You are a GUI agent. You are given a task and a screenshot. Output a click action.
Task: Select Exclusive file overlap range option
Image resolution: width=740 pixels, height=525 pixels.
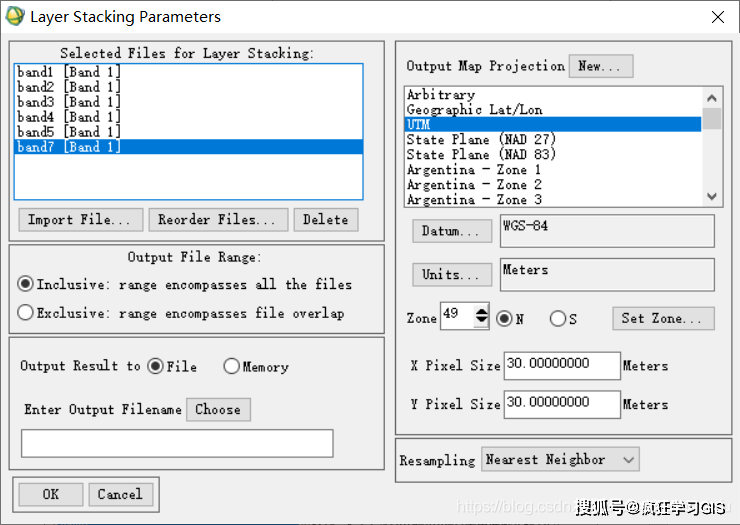point(26,313)
